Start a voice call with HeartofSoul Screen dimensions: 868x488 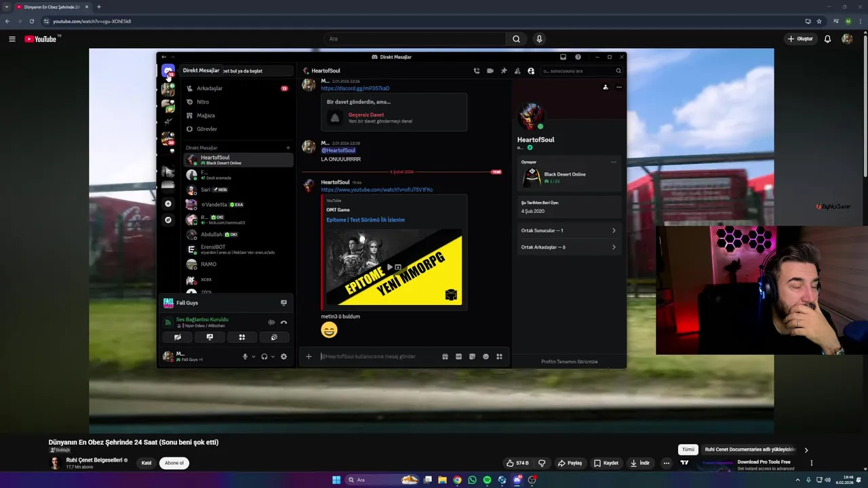[x=477, y=70]
